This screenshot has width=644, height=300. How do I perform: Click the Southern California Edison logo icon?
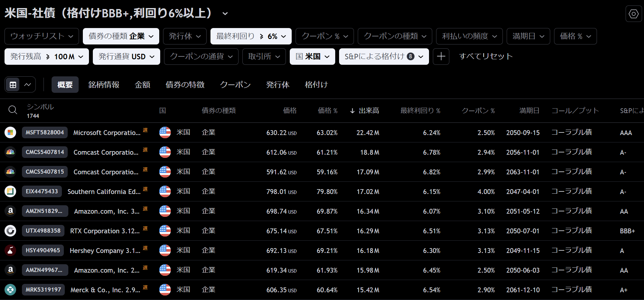pyautogui.click(x=10, y=191)
